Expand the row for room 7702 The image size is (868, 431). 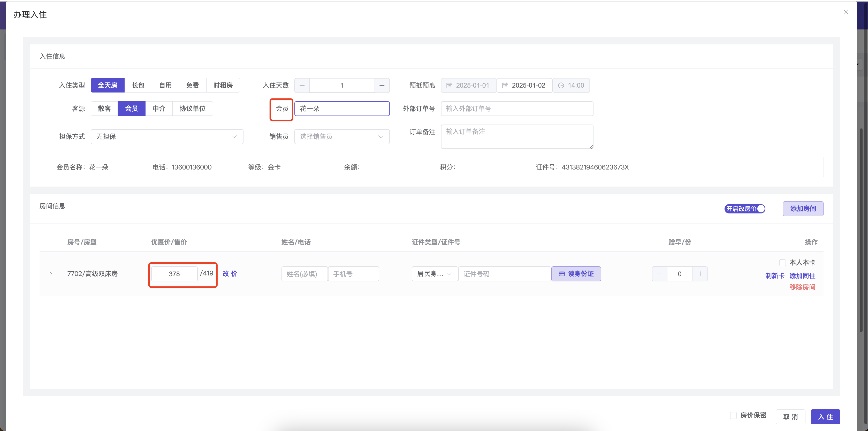51,274
